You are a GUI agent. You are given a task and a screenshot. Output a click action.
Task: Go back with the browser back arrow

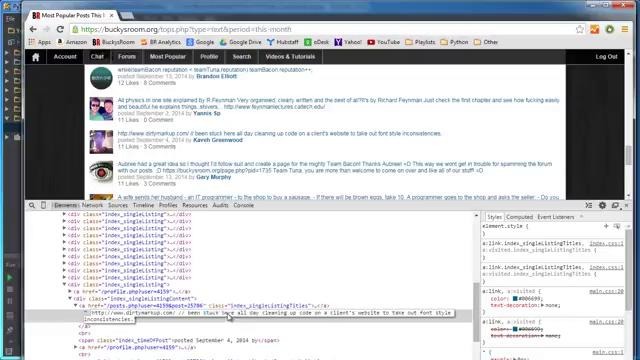(33, 29)
